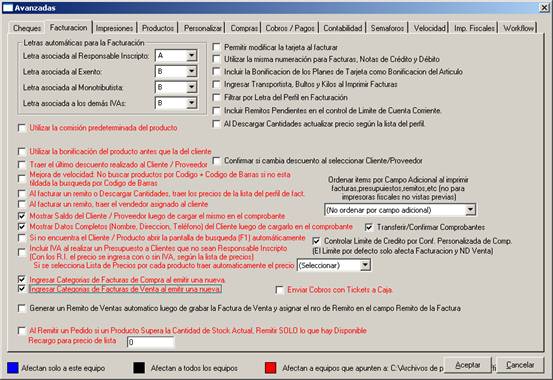Click the red color legend square
This screenshot has height=380, width=553.
point(271,368)
